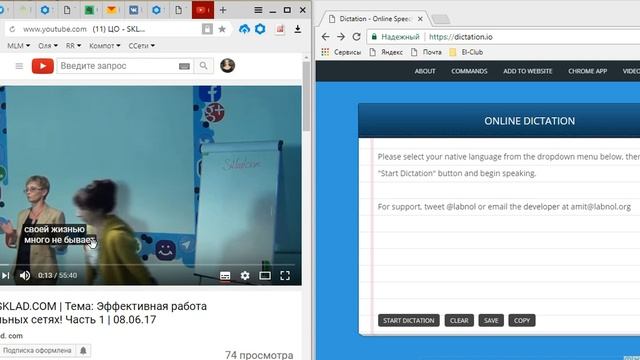Expand the Оля bookmarks folder
Viewport: 640px width, 360px height.
(48, 46)
